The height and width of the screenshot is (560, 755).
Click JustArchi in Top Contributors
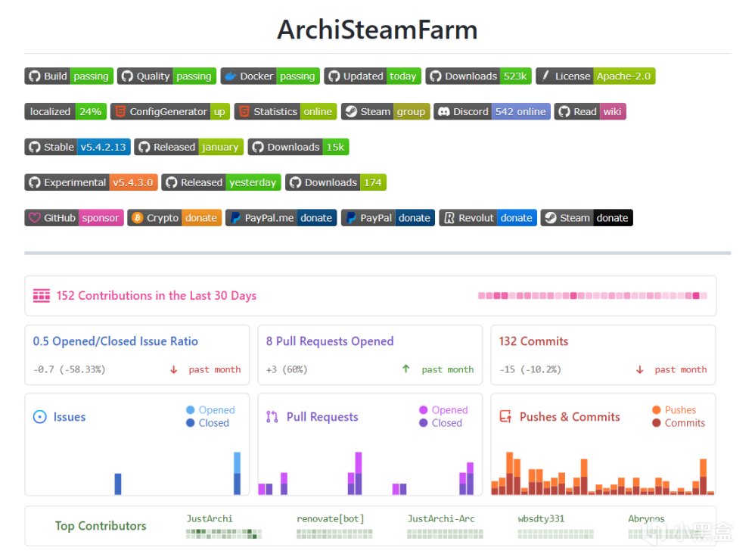[x=210, y=518]
